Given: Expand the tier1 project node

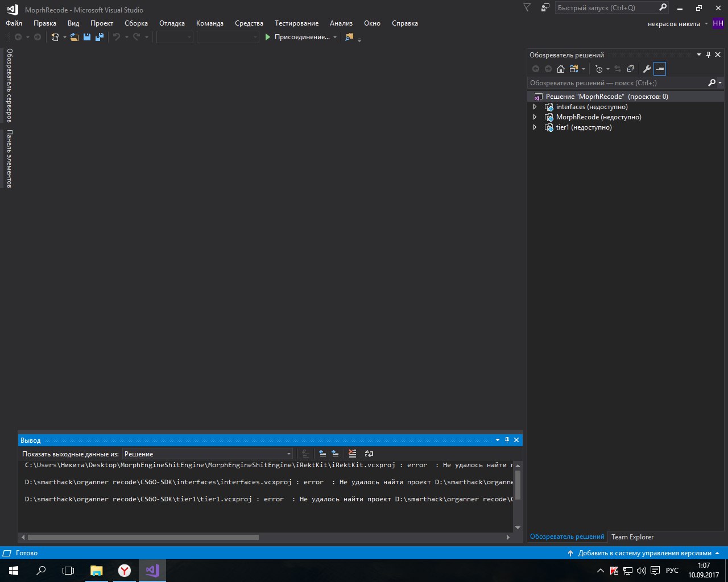Looking at the screenshot, I should tap(535, 127).
